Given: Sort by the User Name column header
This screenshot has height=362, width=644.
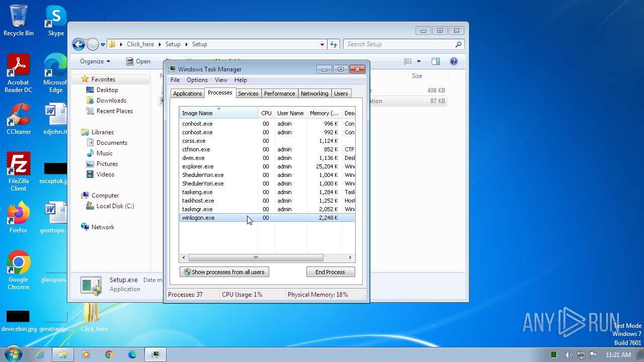Looking at the screenshot, I should (x=290, y=113).
